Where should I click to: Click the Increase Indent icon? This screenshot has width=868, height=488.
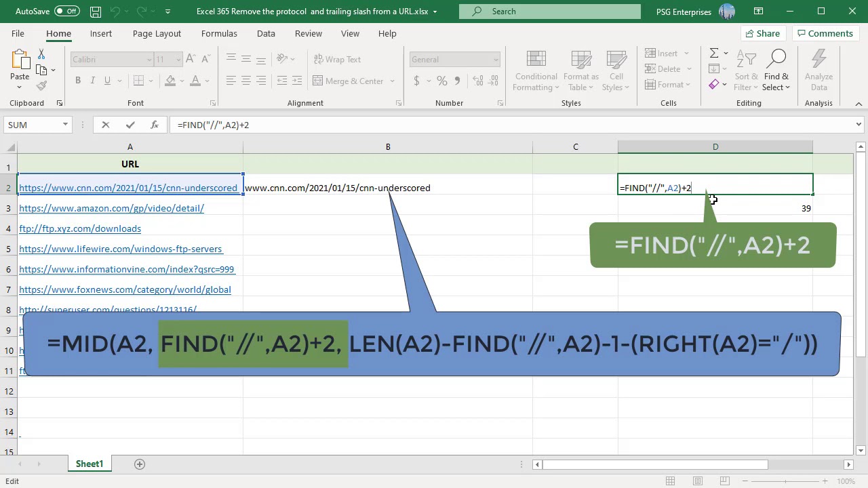coord(297,81)
